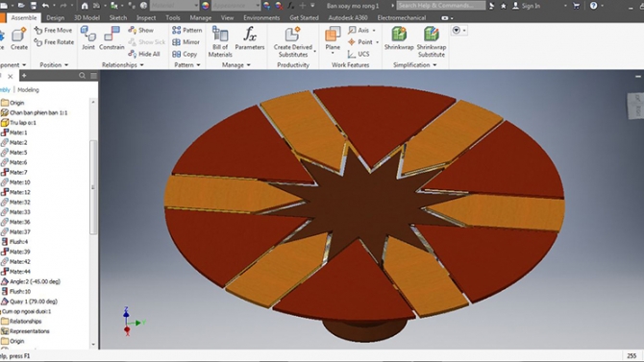Select the UCS work feature
This screenshot has width=644, height=362.
(x=359, y=54)
